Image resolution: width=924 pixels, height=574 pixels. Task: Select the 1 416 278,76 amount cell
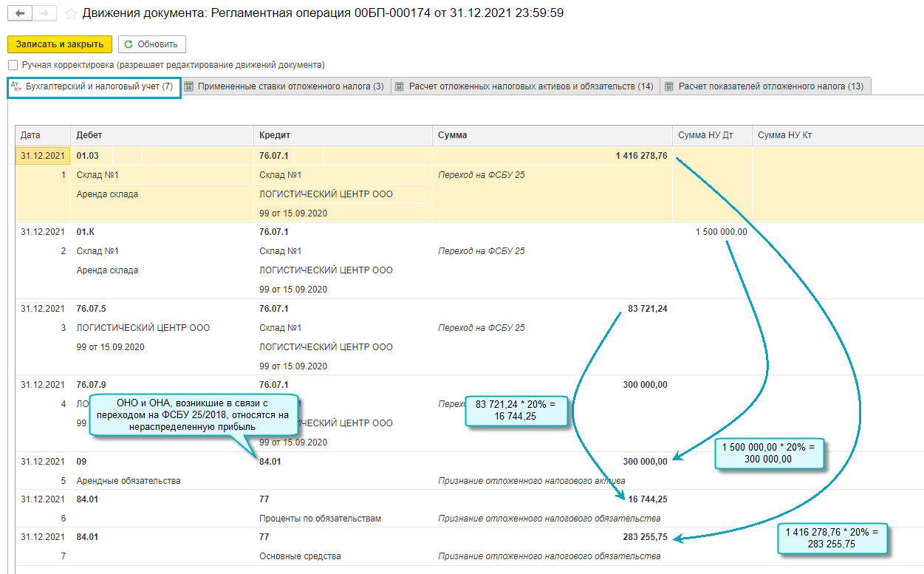pyautogui.click(x=641, y=156)
